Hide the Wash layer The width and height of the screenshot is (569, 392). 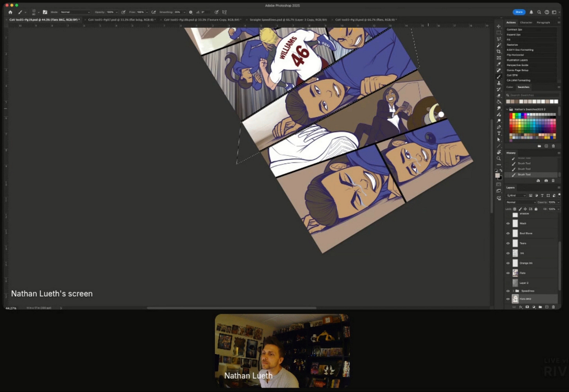point(508,223)
